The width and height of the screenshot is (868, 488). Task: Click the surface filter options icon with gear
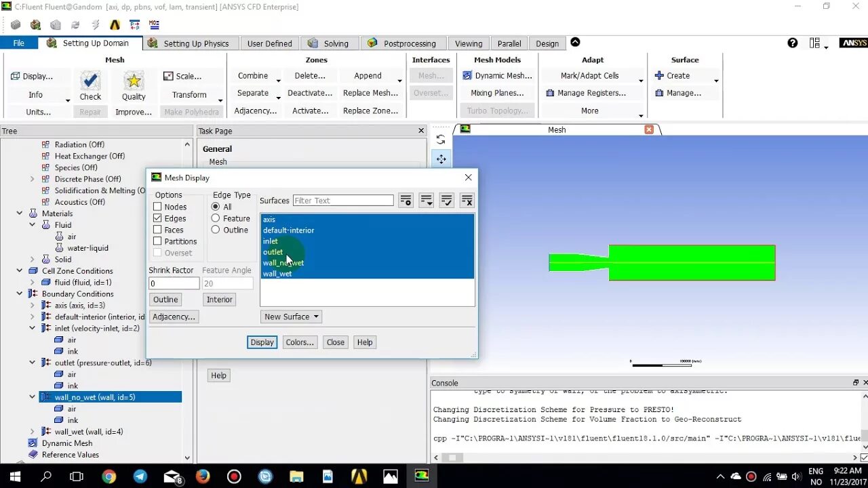406,201
